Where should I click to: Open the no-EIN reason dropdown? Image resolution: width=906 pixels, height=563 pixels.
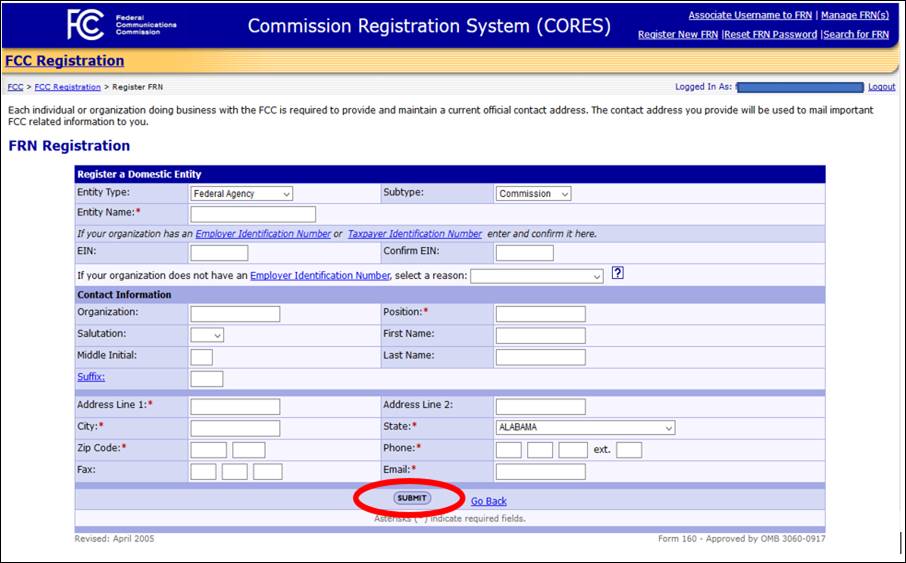pyautogui.click(x=537, y=276)
